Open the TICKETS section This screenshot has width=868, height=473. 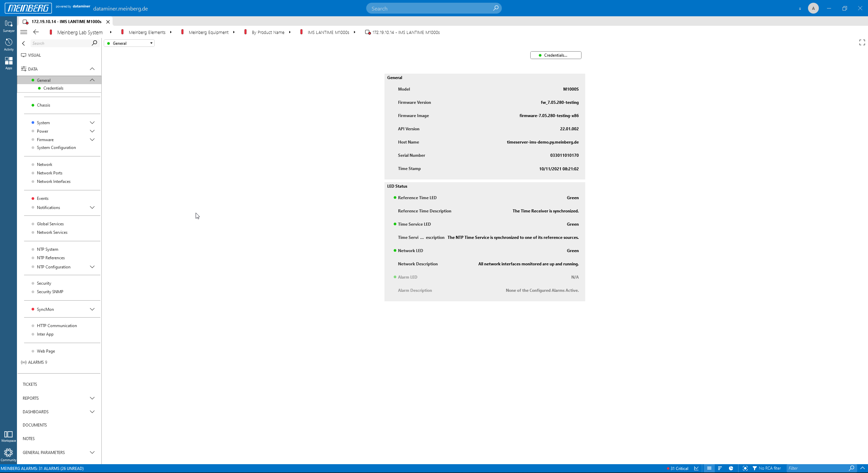(x=30, y=384)
